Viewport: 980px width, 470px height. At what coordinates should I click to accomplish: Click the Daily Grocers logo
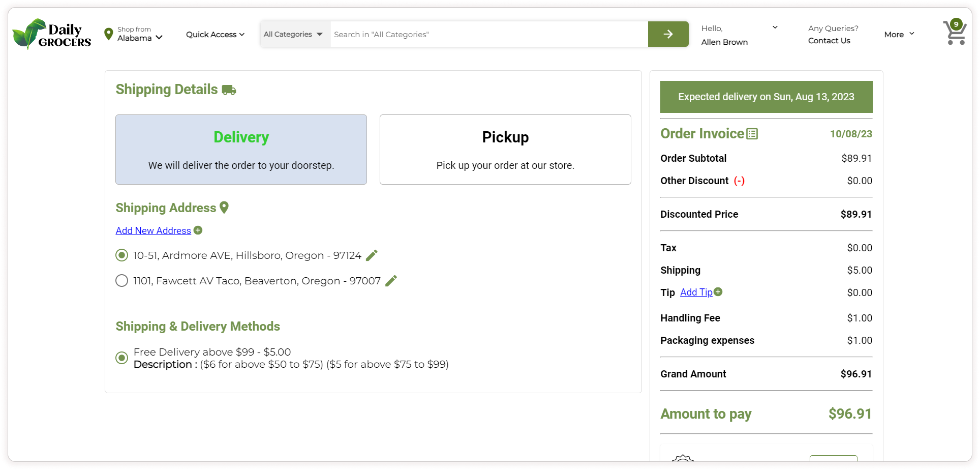pyautogui.click(x=52, y=34)
